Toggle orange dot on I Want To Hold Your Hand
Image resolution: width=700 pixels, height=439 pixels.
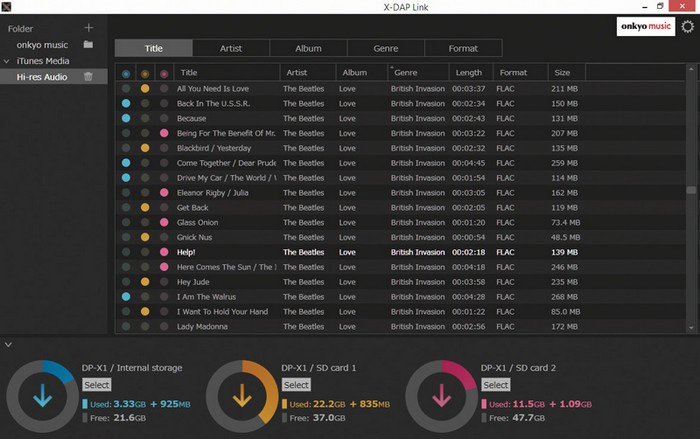click(145, 312)
